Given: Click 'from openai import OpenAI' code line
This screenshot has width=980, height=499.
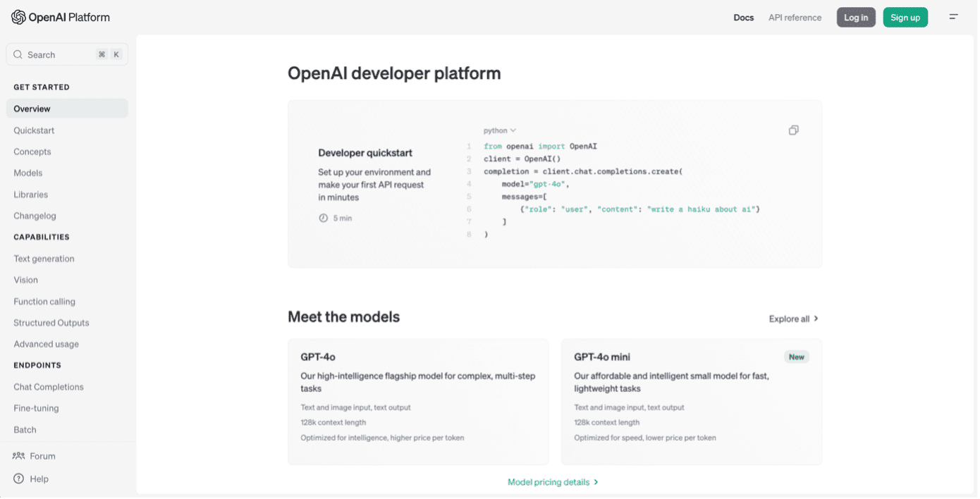Looking at the screenshot, I should pos(540,147).
